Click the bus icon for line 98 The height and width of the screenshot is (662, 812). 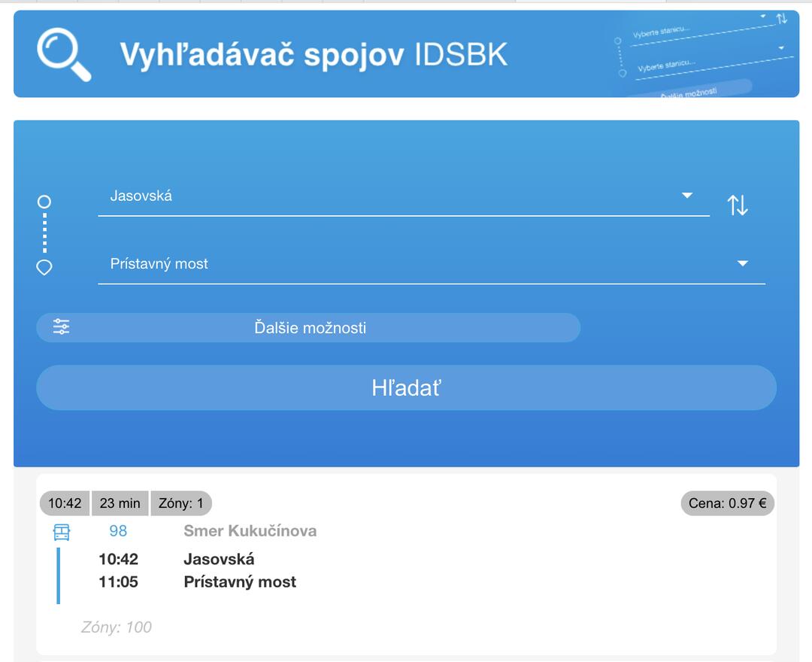click(62, 532)
